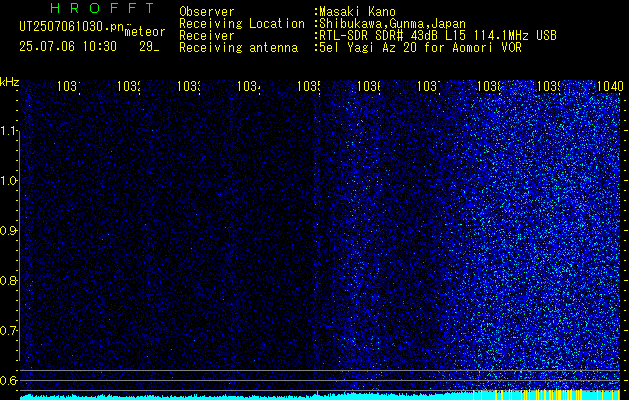Screen dimensions: 629x400
Task: Click the 1038 time marker
Action: click(489, 86)
